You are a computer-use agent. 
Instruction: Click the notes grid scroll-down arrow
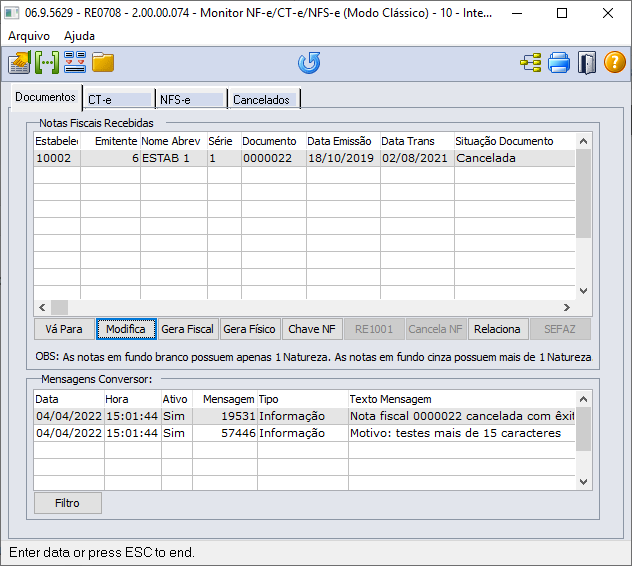pos(583,291)
